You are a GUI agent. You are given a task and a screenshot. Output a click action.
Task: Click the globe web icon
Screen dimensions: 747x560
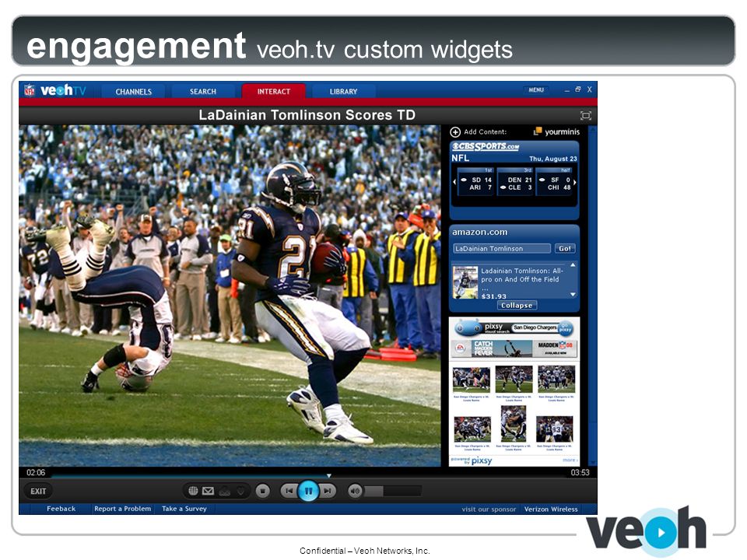pos(193,491)
